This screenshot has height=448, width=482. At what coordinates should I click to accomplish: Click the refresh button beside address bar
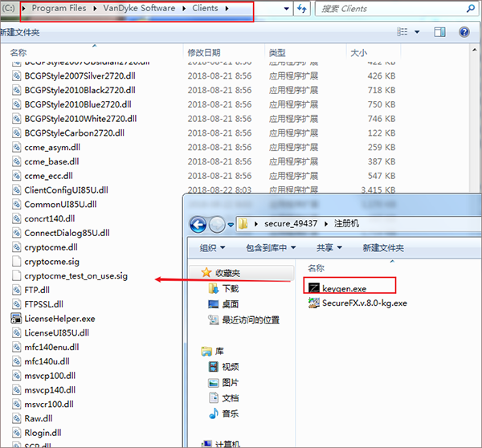click(301, 9)
